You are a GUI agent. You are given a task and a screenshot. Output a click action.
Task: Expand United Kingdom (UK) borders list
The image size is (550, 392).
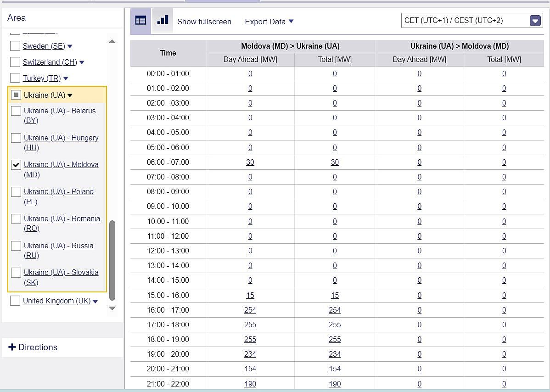pyautogui.click(x=95, y=302)
